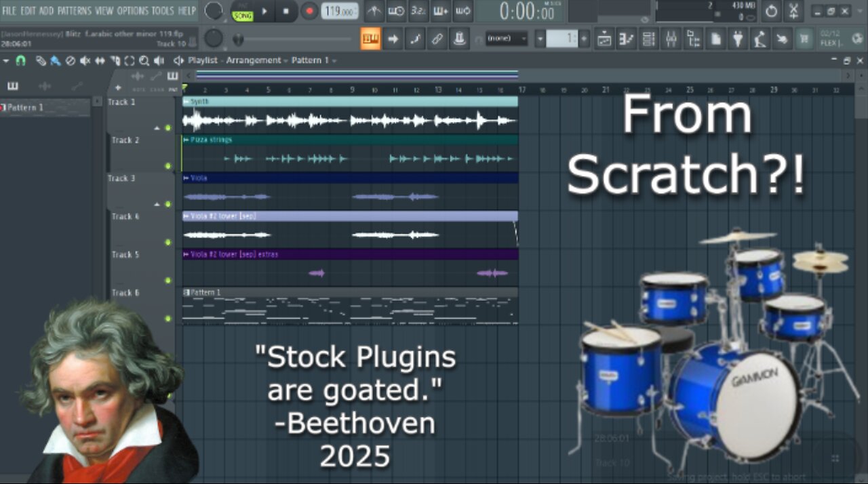Open the Playlist options menu arrow

6,60
